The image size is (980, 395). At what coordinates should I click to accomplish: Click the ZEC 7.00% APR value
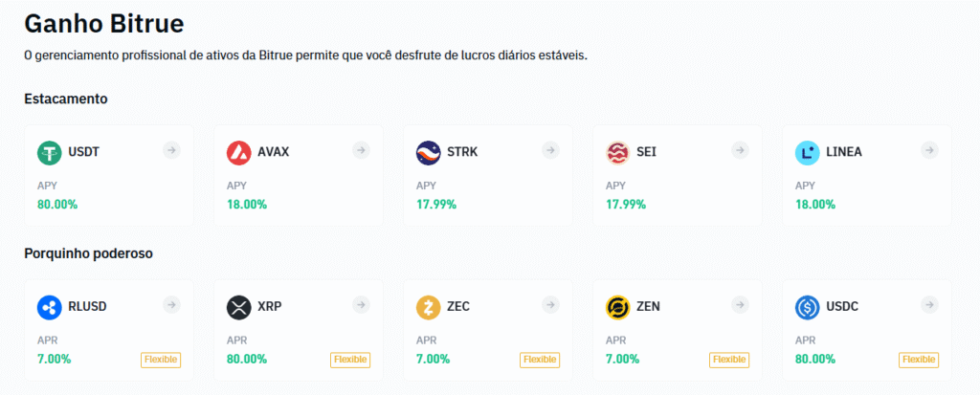point(434,360)
